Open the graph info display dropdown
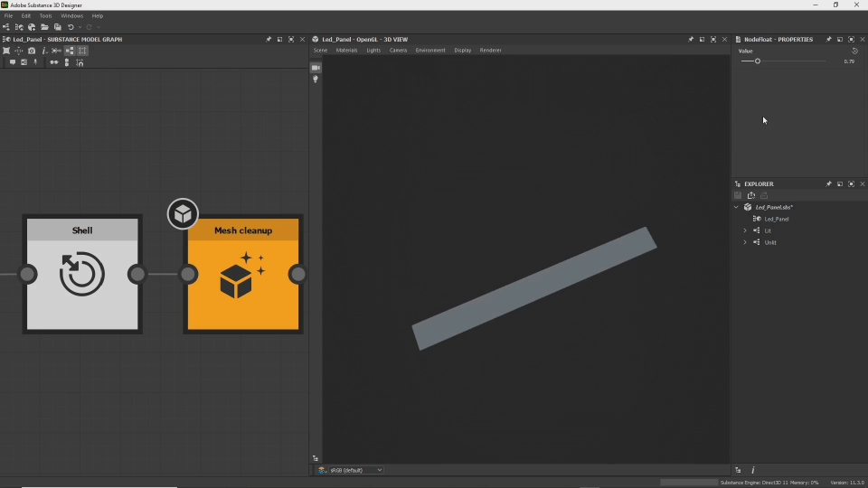The width and height of the screenshot is (868, 488). click(44, 51)
